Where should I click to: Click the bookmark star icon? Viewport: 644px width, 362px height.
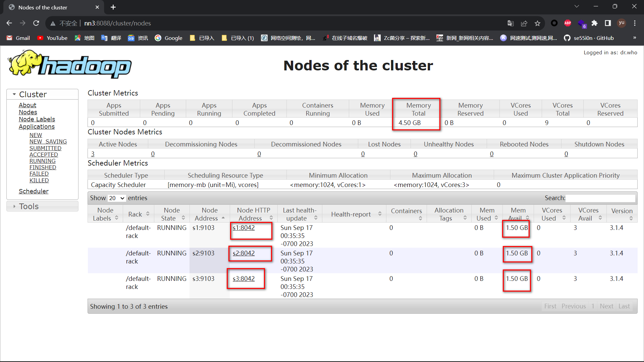point(538,23)
